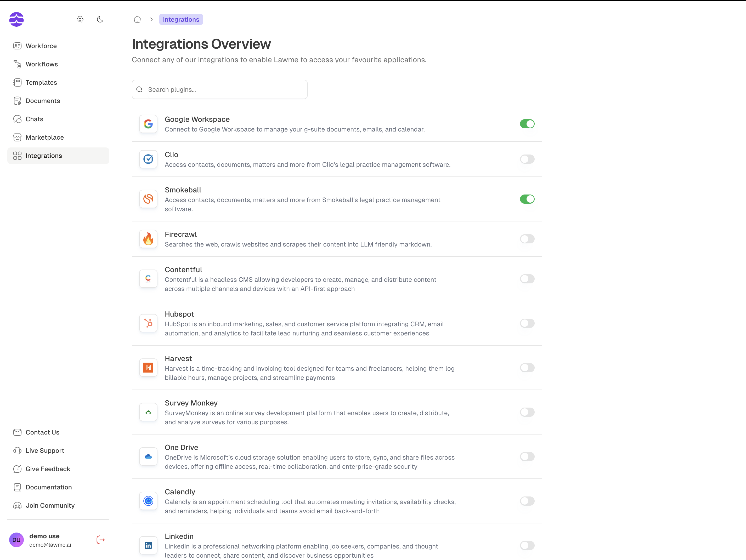Switch to dark mode with moon icon
This screenshot has height=560, width=746.
point(100,20)
